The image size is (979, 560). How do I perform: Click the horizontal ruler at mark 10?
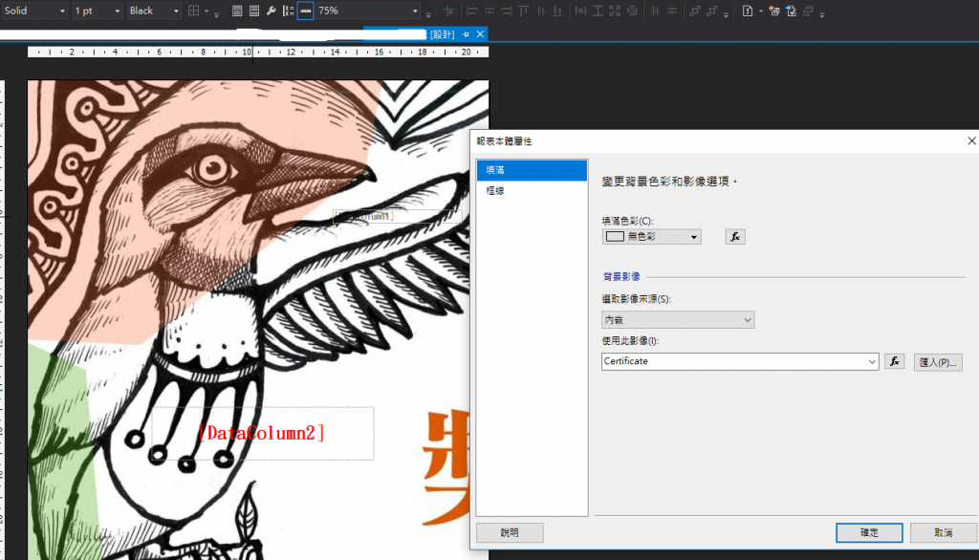coord(248,53)
